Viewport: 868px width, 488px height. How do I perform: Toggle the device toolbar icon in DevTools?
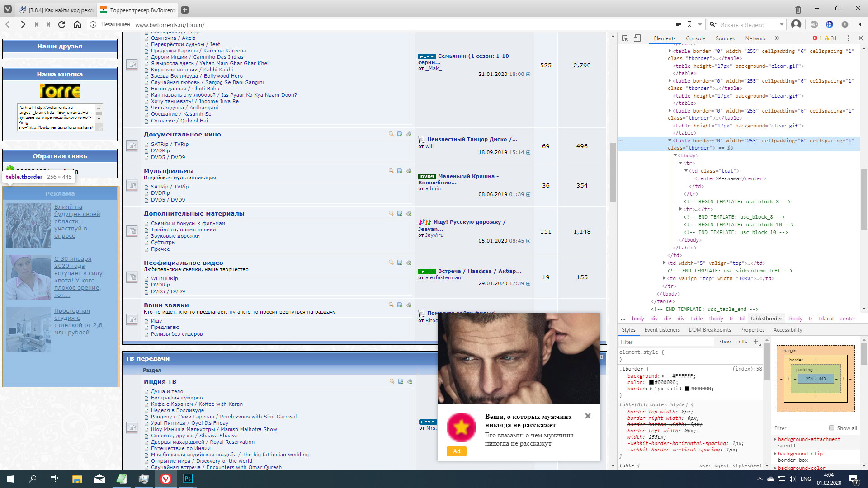[637, 38]
